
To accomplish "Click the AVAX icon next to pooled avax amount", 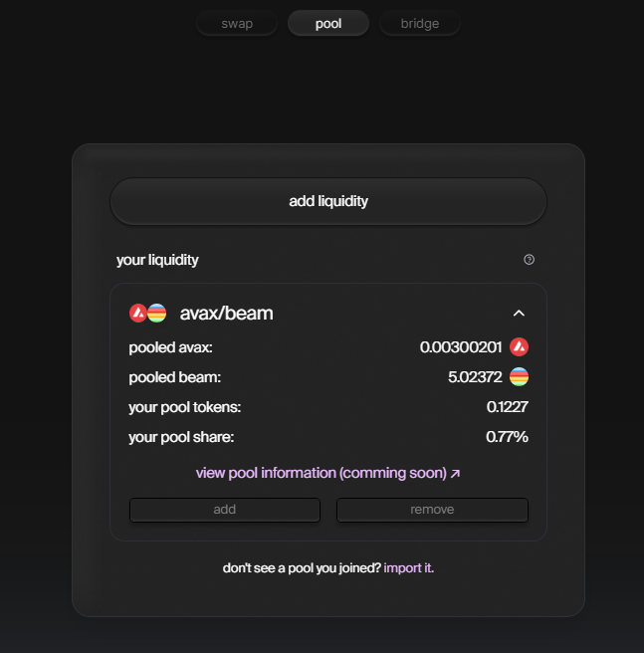I will click(519, 346).
